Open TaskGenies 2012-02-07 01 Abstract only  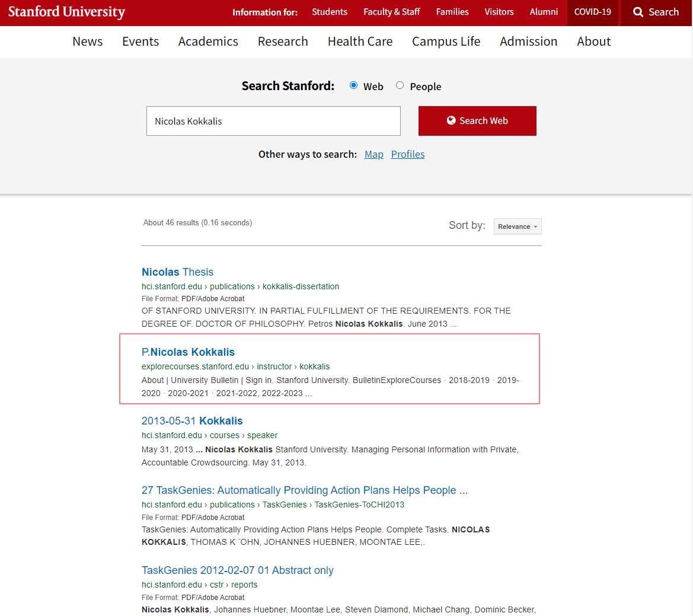tap(237, 570)
